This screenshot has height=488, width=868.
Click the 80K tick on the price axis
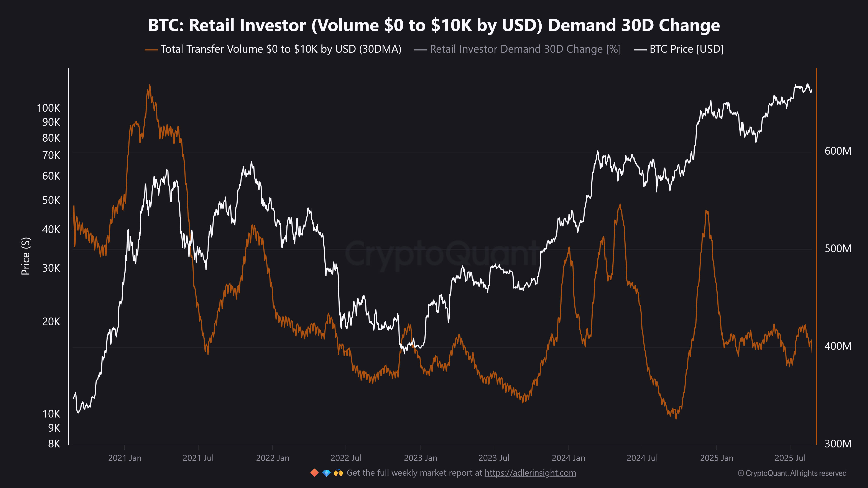[x=51, y=138]
